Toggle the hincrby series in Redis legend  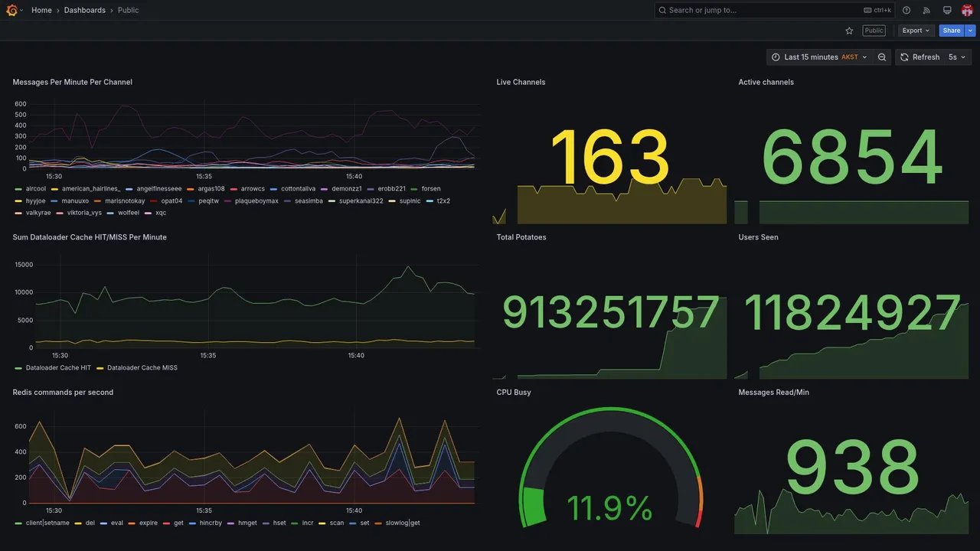211,523
